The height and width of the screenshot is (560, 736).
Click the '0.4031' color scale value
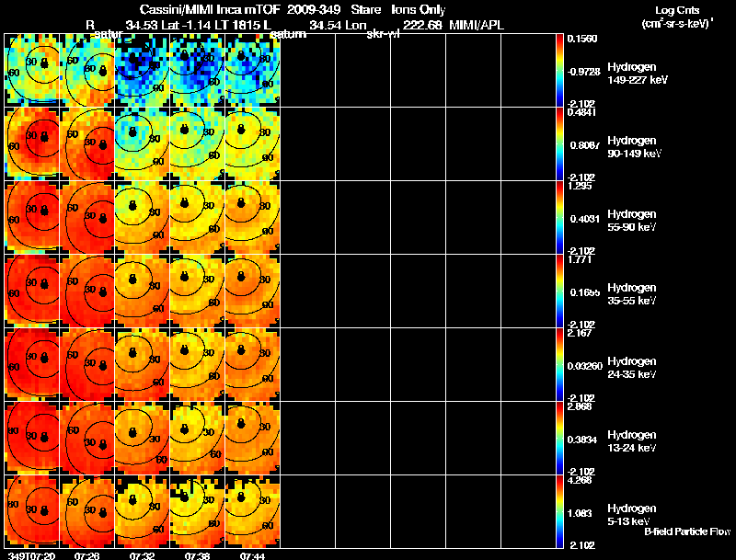point(583,219)
